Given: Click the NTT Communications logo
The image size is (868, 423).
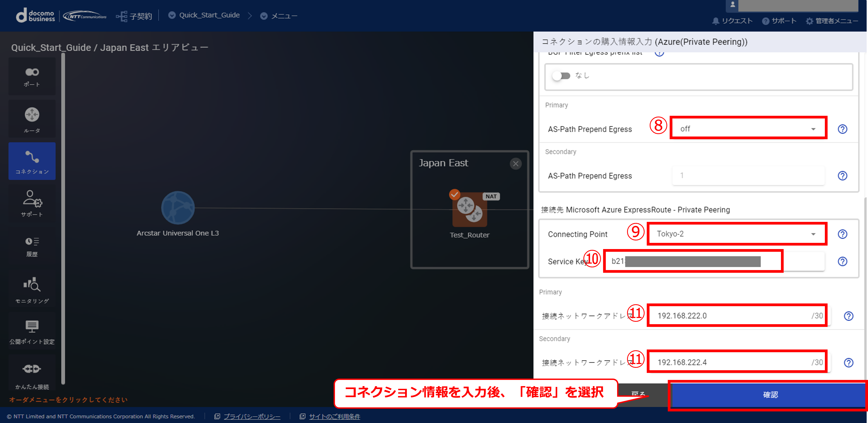Looking at the screenshot, I should (x=85, y=16).
